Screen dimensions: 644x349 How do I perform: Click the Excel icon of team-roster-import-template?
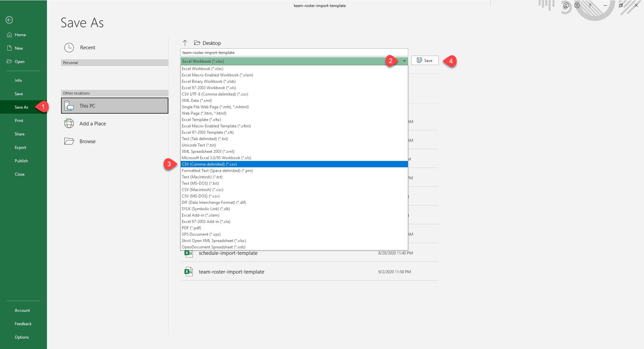(x=189, y=272)
